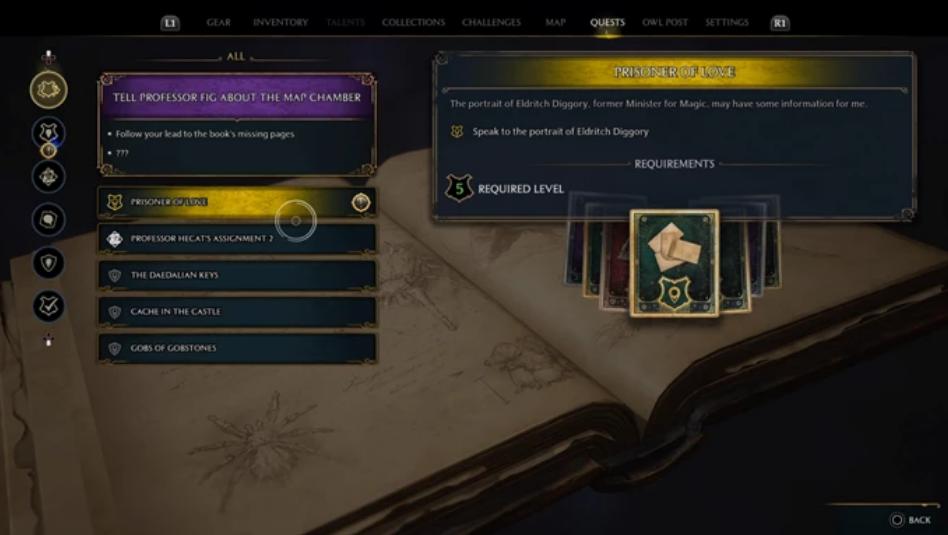Click the R1 next tab button icon
Image resolution: width=948 pixels, height=535 pixels.
tap(779, 23)
